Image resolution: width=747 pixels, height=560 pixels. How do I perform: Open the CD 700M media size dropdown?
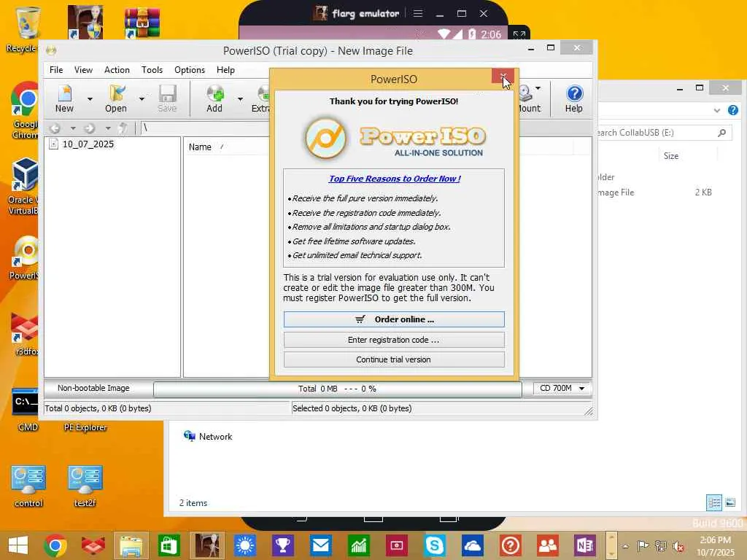pyautogui.click(x=562, y=389)
